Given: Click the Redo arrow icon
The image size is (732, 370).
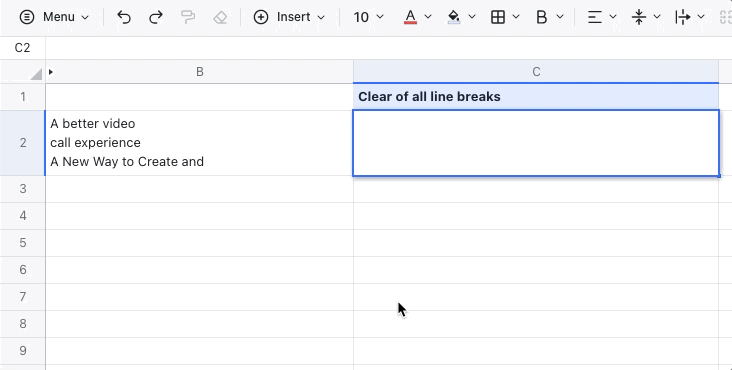Looking at the screenshot, I should point(155,17).
